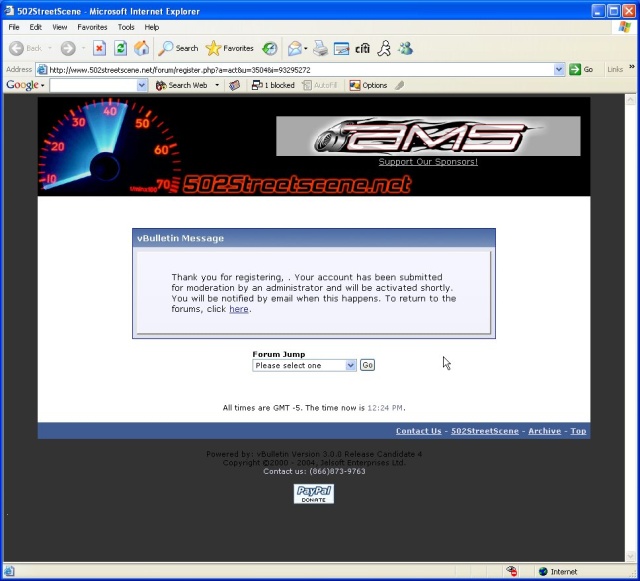Screen dimensions: 640x581
Task: Click the Google news icon after Search Web
Action: tap(234, 85)
